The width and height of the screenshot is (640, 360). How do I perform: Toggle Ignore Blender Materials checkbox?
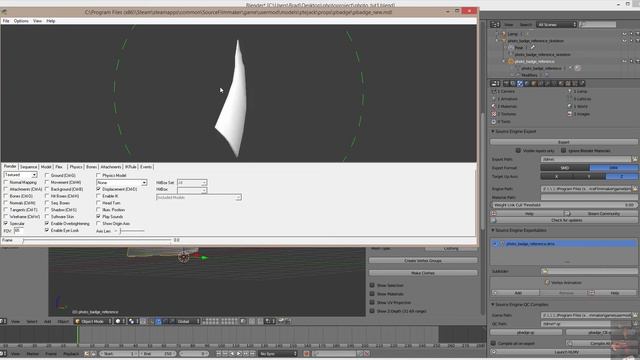563,151
